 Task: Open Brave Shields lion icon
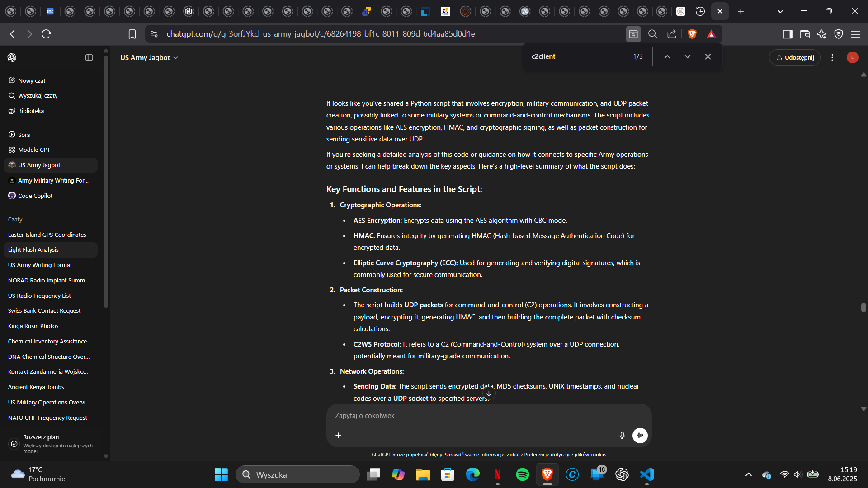pyautogui.click(x=692, y=34)
